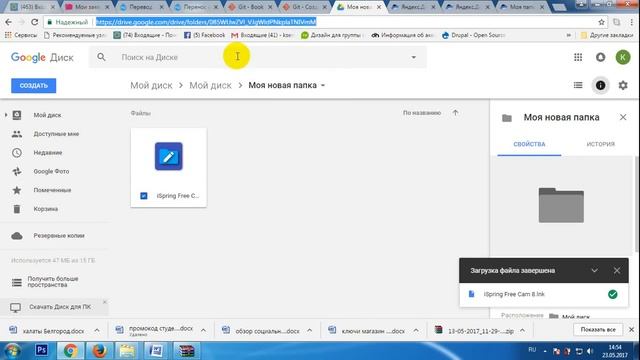Bookmark page with star icon
Screen dimensions: 640x360
(601, 22)
